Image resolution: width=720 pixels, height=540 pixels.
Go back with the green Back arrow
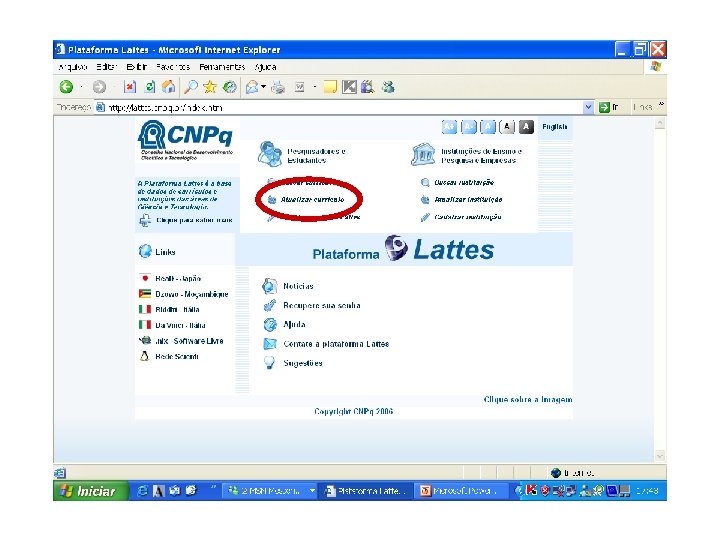[x=67, y=87]
